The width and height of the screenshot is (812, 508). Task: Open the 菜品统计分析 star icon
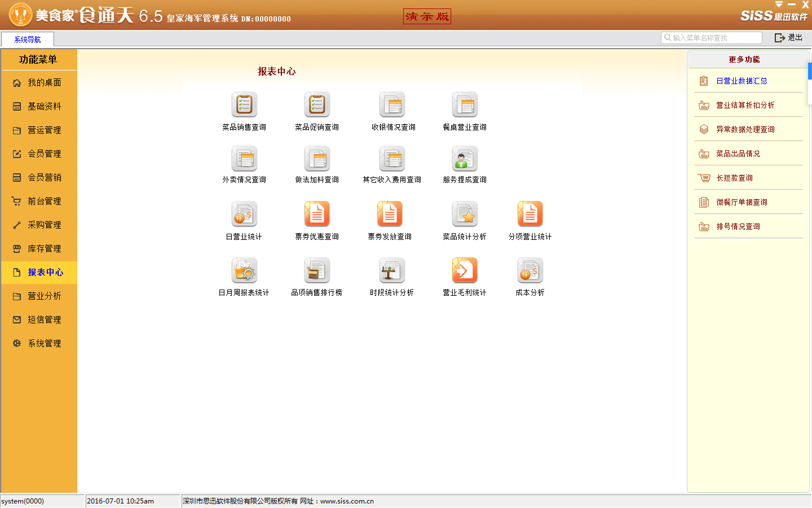[465, 214]
